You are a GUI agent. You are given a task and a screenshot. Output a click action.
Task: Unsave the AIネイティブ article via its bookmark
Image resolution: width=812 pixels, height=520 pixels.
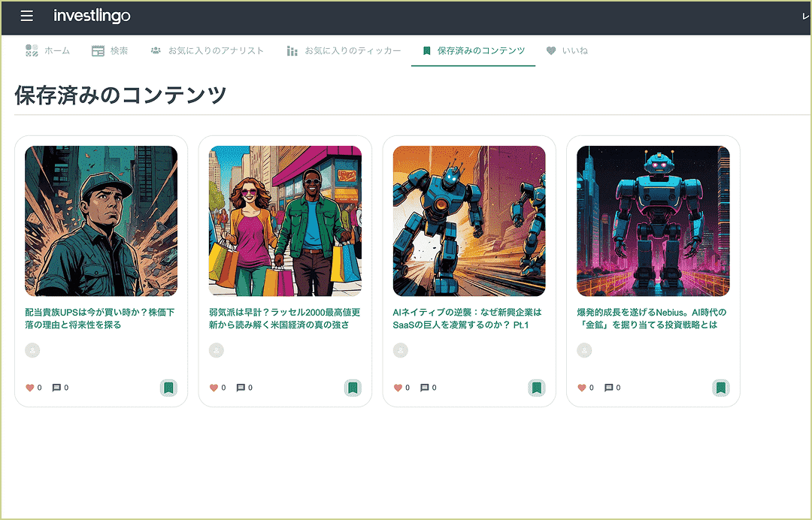[537, 388]
